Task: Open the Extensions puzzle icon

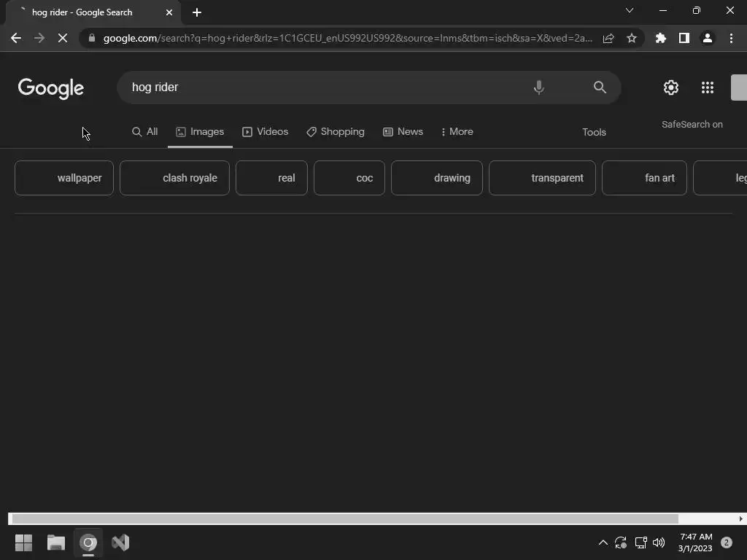Action: click(661, 38)
